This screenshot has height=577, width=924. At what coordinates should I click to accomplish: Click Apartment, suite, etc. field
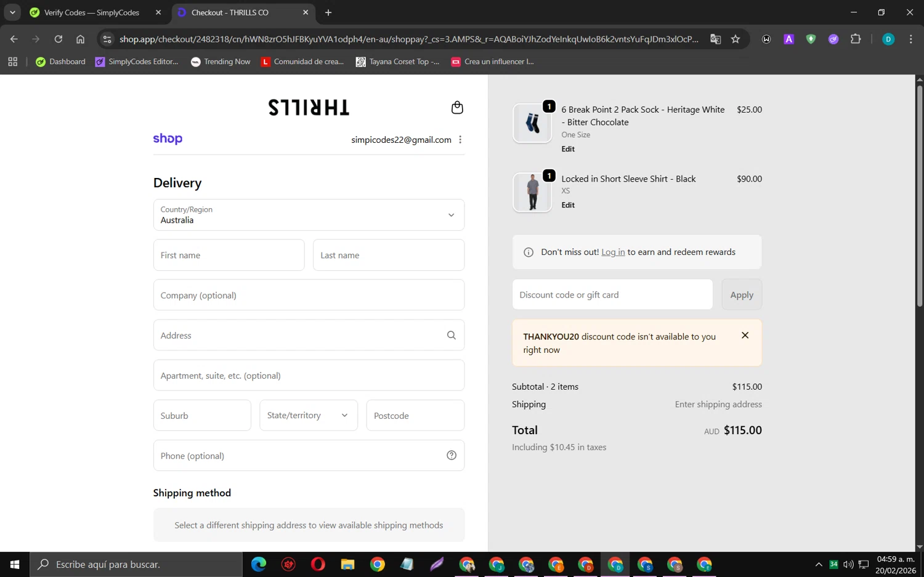[309, 375]
